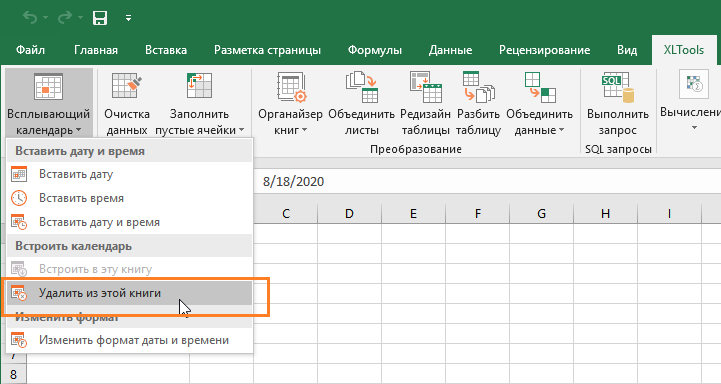Click the Разбить таблицу icon

point(478,86)
